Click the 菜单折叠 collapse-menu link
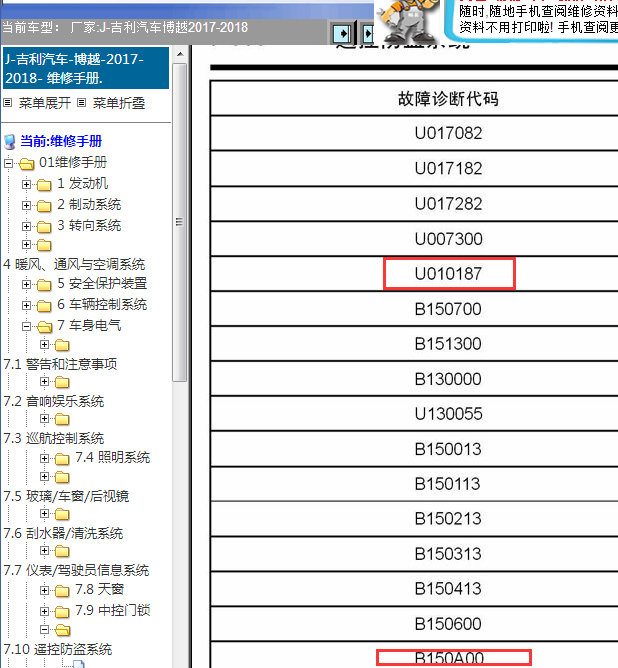The image size is (618, 668). 119,103
